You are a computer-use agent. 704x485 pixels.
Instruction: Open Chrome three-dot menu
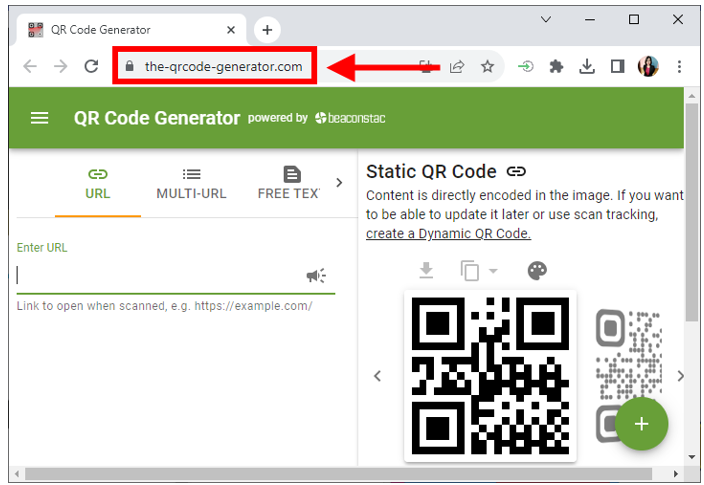679,67
